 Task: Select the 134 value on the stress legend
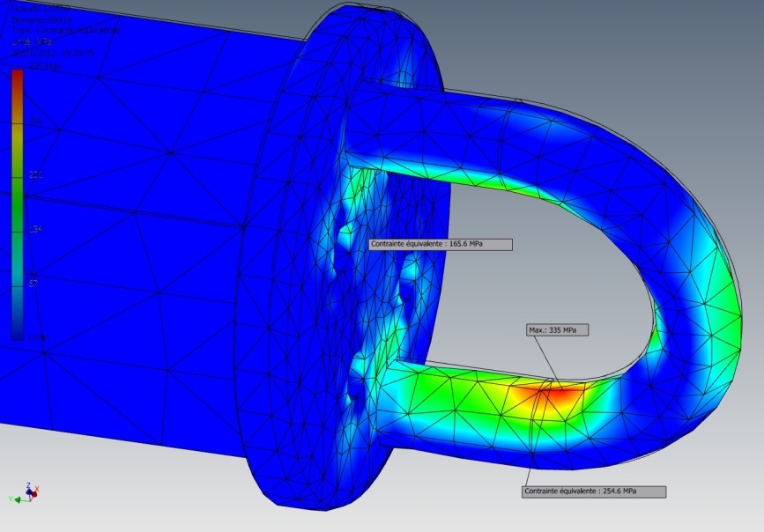36,230
